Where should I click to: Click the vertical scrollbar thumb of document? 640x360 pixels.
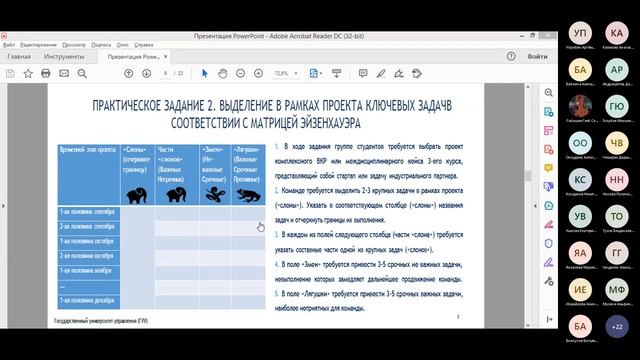click(528, 176)
